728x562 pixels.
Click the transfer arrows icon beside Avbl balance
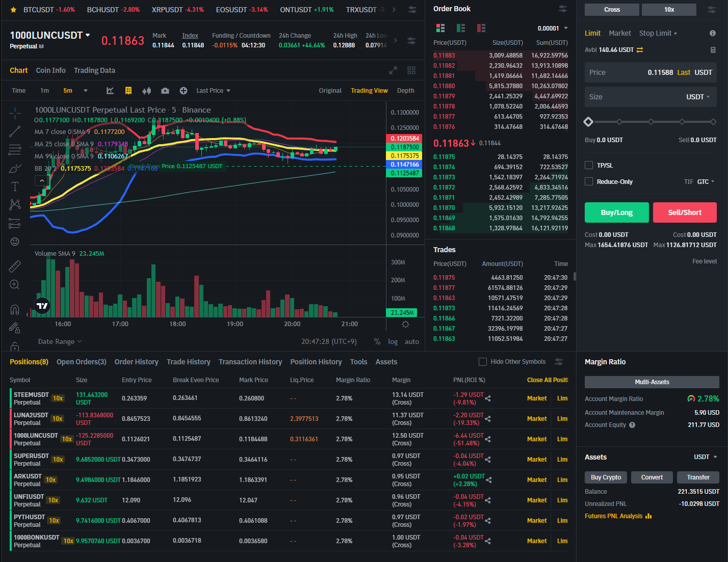[x=640, y=50]
